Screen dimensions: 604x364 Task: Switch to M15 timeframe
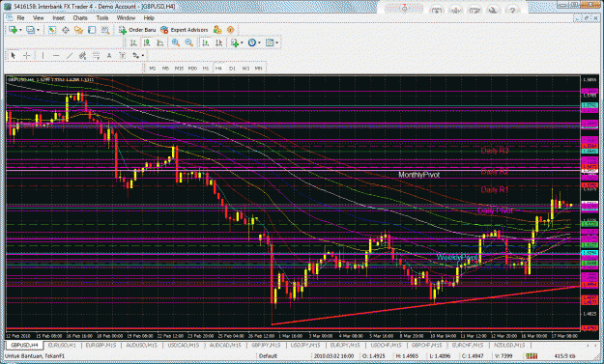179,69
